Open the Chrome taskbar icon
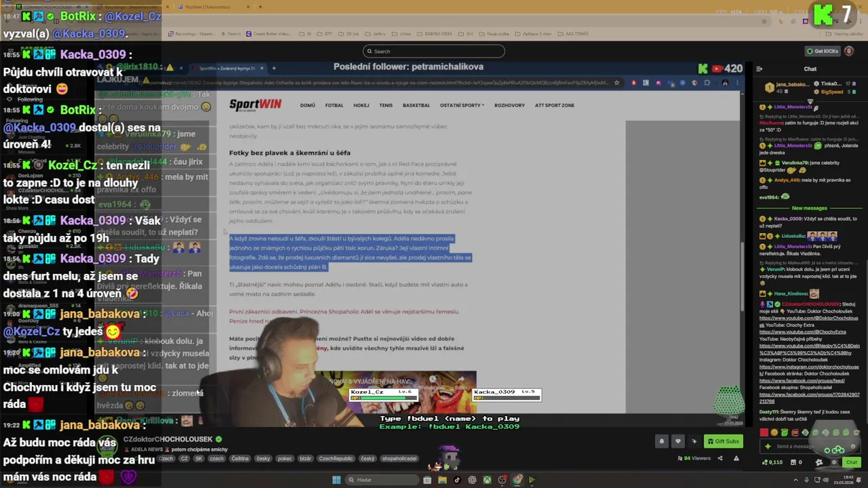The image size is (868, 488). point(517,480)
